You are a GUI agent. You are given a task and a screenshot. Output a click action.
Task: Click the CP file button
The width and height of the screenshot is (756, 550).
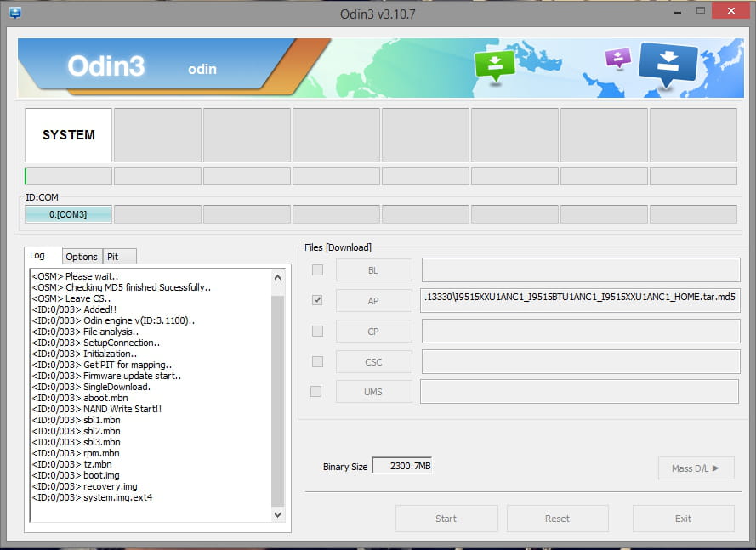[x=373, y=332]
